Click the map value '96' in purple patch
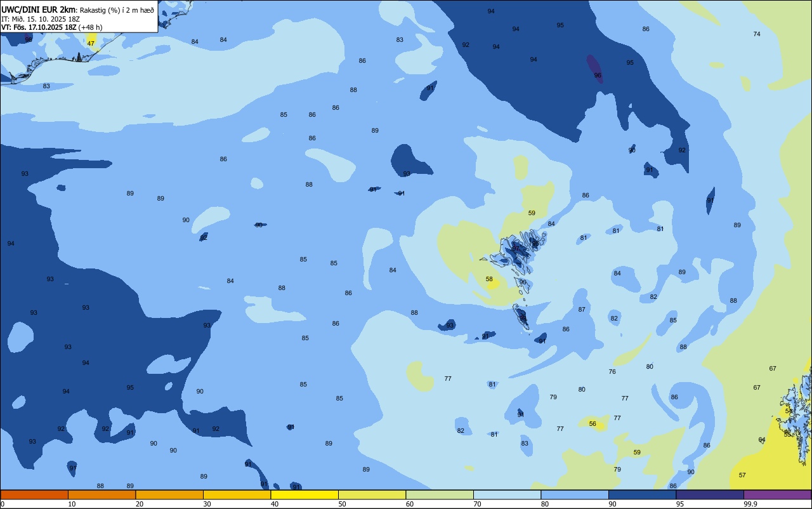Screen dimensions: 812x509 [x=598, y=76]
